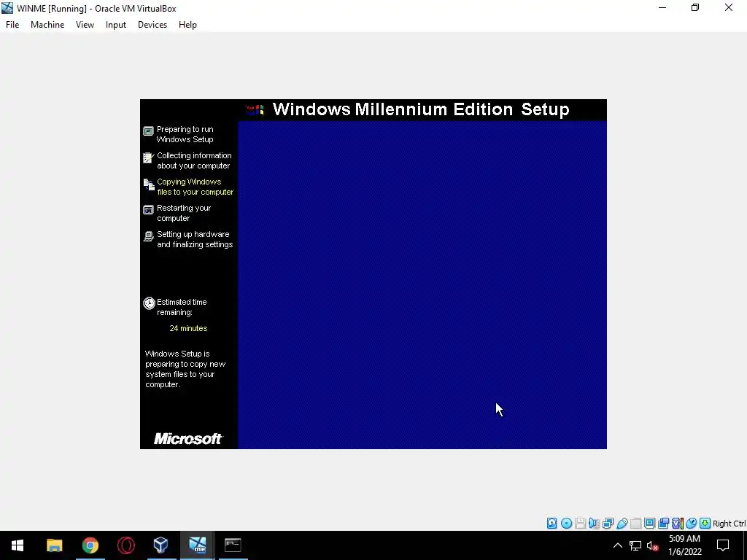Open Google Chrome from the taskbar

(x=90, y=545)
